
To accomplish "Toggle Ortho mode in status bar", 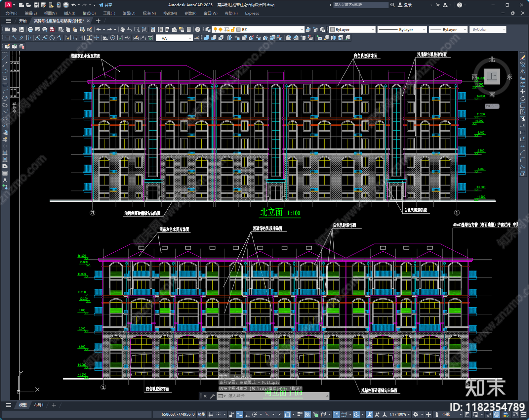I will 247,414.
